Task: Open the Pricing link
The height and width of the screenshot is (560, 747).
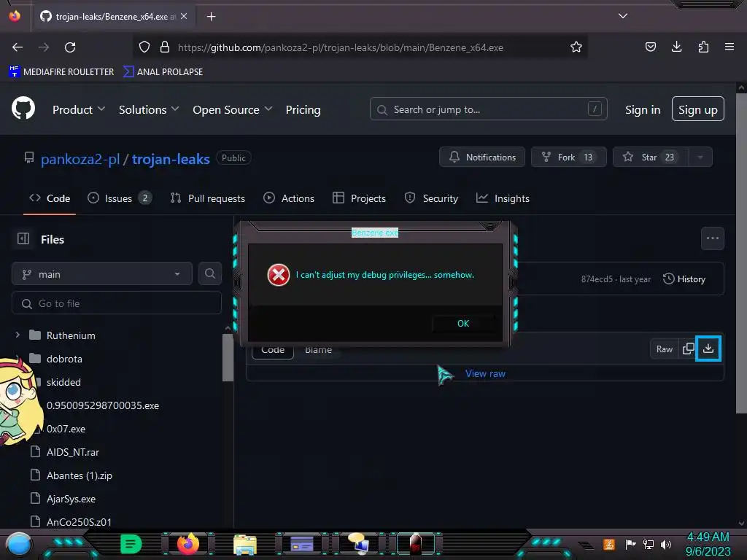Action: click(x=303, y=109)
